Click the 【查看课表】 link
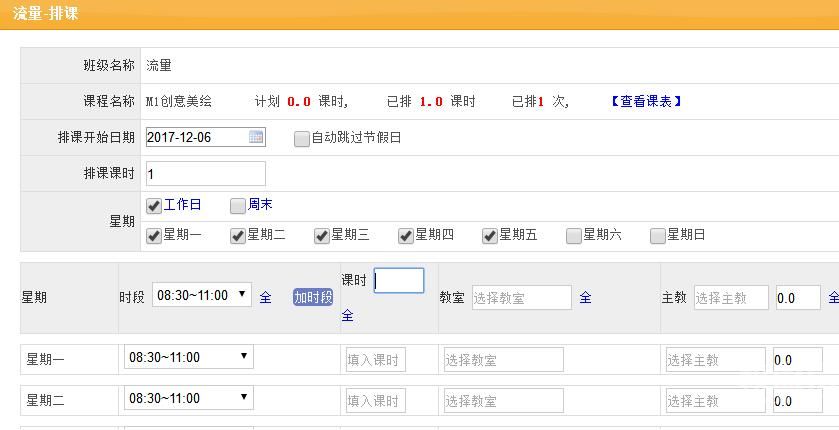The width and height of the screenshot is (839, 430). pyautogui.click(x=646, y=102)
